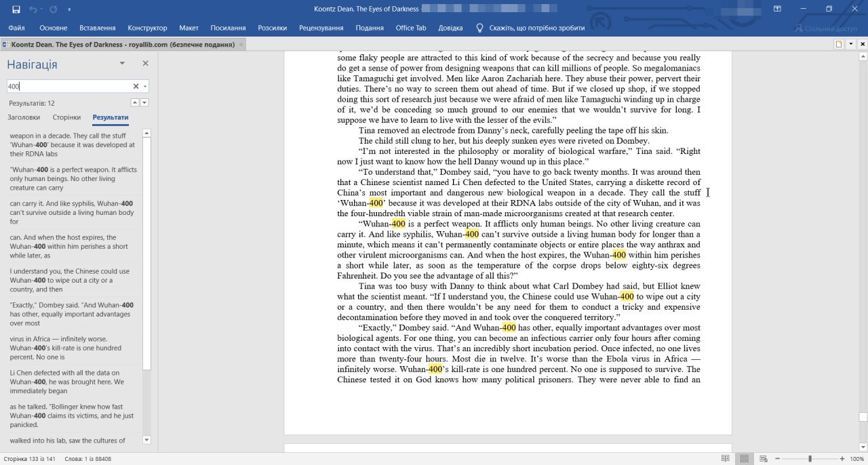Image resolution: width=868 pixels, height=465 pixels.
Task: Open zoom dialog via 100% label
Action: click(856, 459)
